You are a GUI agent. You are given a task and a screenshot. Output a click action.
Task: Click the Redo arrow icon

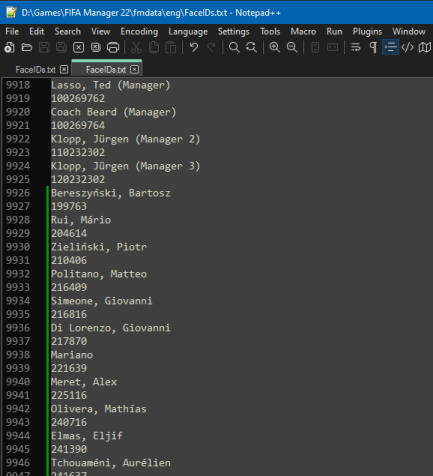tap(211, 48)
